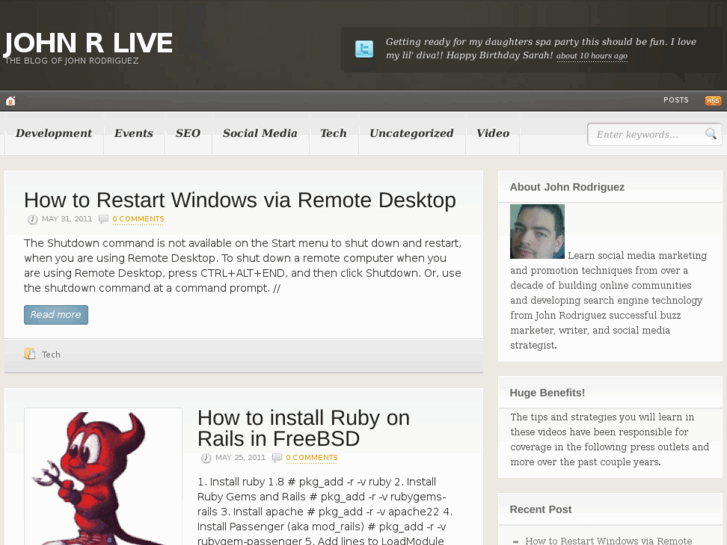Open the 'How to install Ruby on Rails in FreeBSD' post
727x545 pixels.
point(304,428)
